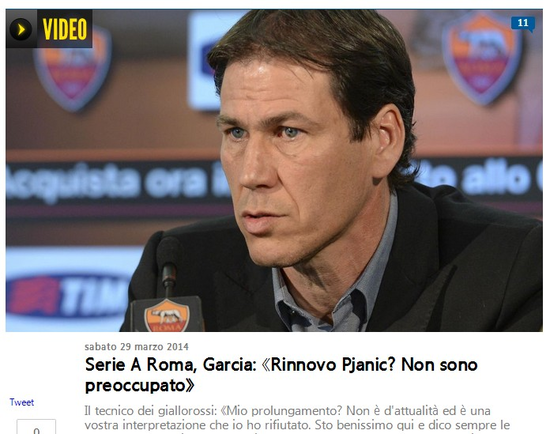
Task: Click the summary line 'vostra interpretazione'
Action: tap(297, 425)
